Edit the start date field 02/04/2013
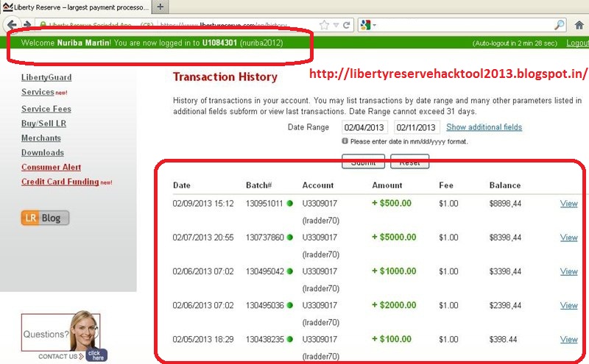Screen dimensions: 589x364 pos(364,128)
